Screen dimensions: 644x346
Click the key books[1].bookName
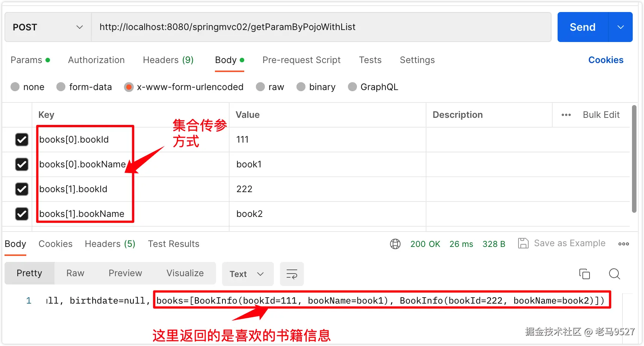point(82,214)
